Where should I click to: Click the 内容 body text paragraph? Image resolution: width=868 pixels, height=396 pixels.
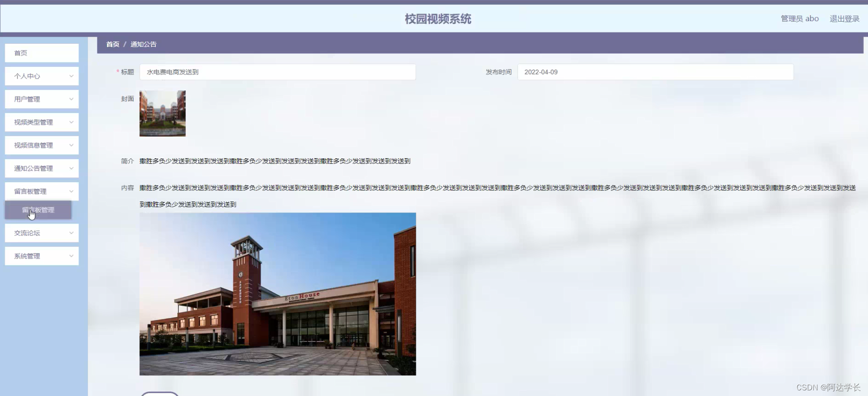coord(498,196)
